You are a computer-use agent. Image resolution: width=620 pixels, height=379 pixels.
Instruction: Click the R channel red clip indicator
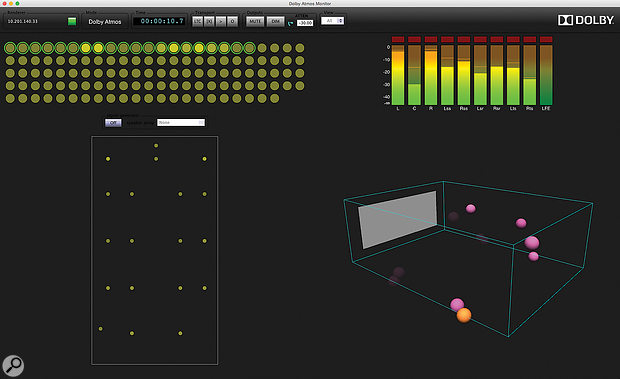pyautogui.click(x=431, y=39)
